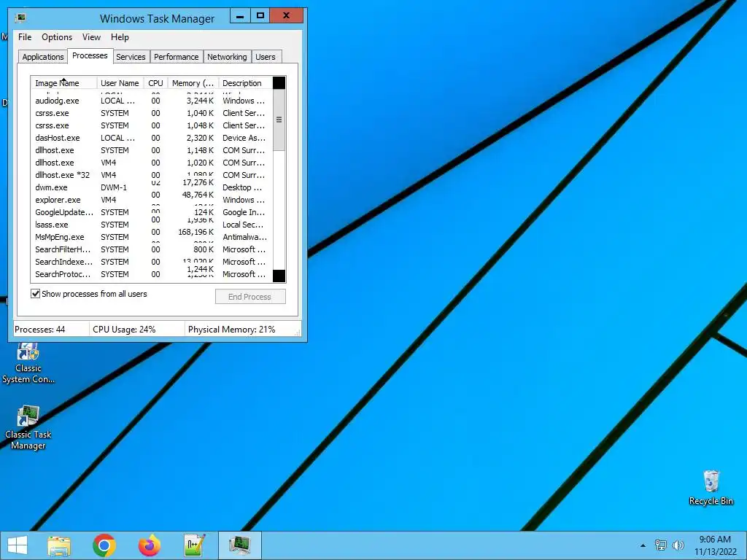The width and height of the screenshot is (747, 560).
Task: Click Physical Memory: 21% status entry
Action: tap(231, 329)
